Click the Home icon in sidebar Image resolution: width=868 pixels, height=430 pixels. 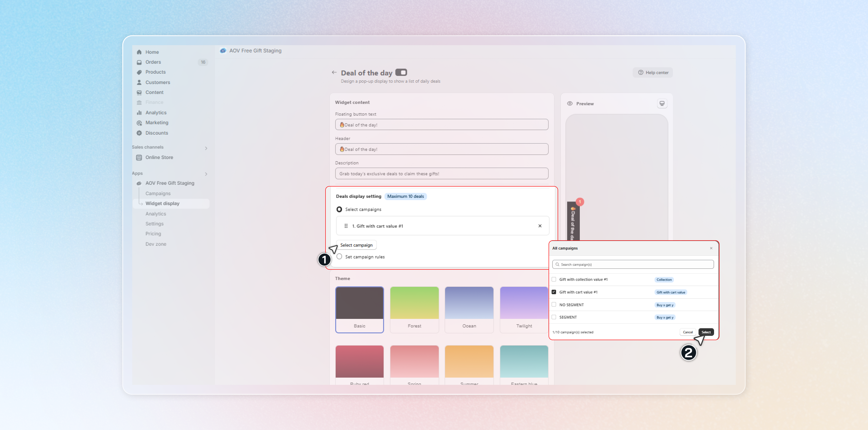(139, 52)
